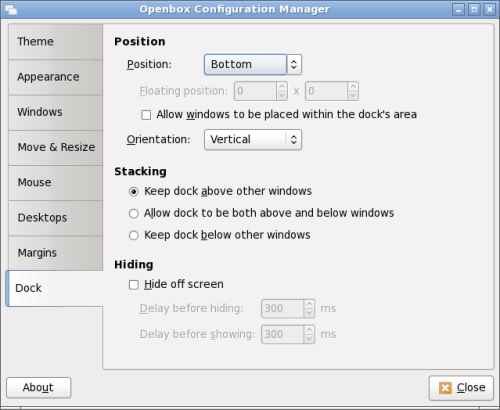Maximize the Openbox Configuration Manager window

[x=474, y=9]
